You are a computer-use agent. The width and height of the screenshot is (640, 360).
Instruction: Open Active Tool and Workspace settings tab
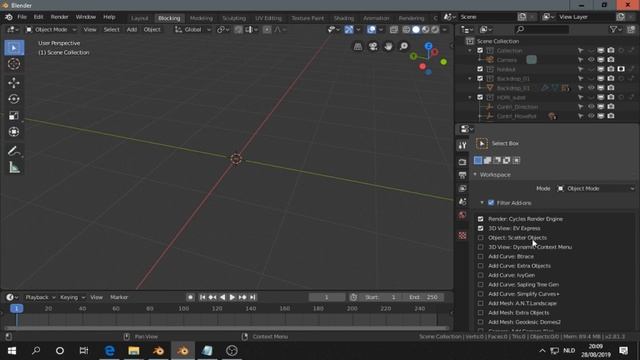tap(462, 146)
